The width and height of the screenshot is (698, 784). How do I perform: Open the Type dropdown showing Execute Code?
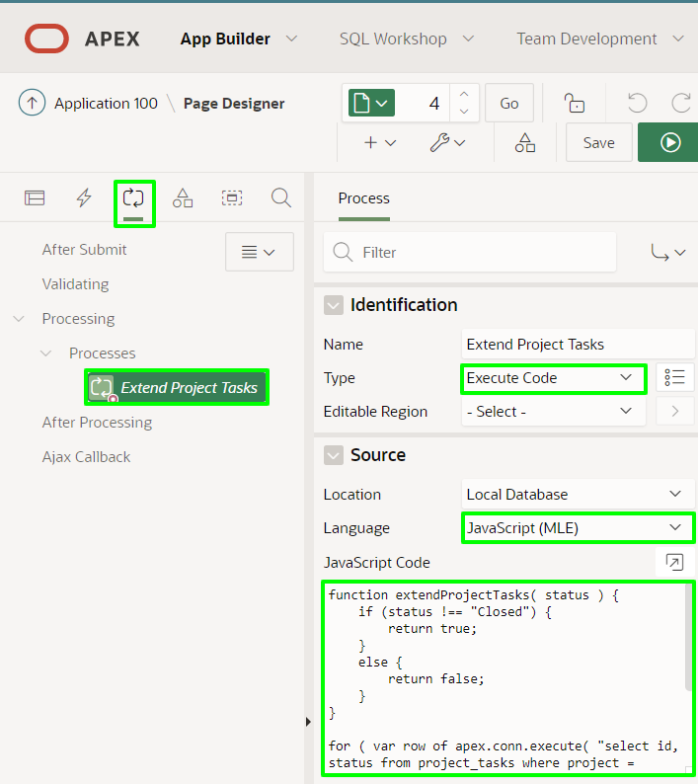pos(554,378)
